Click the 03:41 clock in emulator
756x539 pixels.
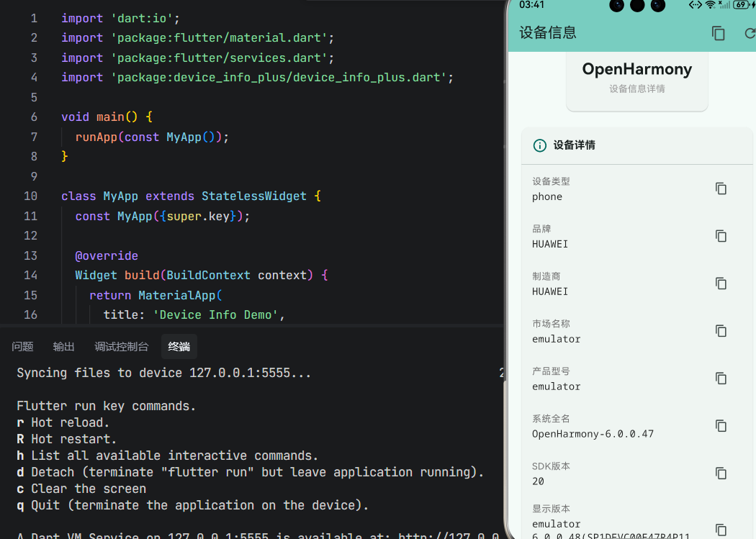[x=531, y=5]
